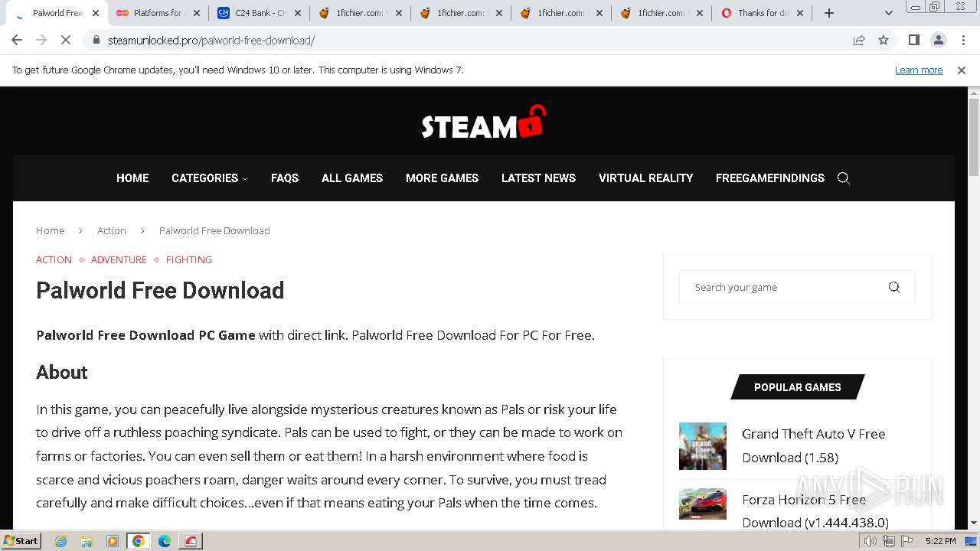Click the browser forward arrow
Image resolution: width=980 pixels, height=551 pixels.
click(x=41, y=40)
